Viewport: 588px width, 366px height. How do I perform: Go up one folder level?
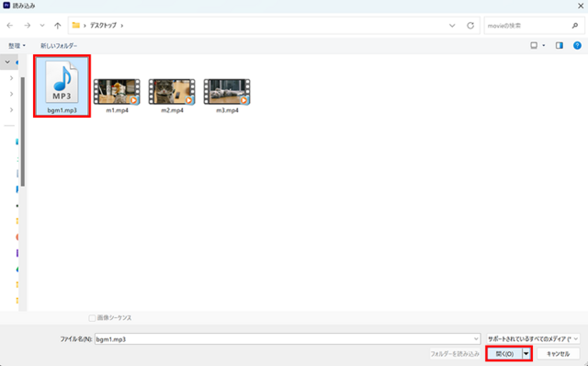[x=57, y=26]
